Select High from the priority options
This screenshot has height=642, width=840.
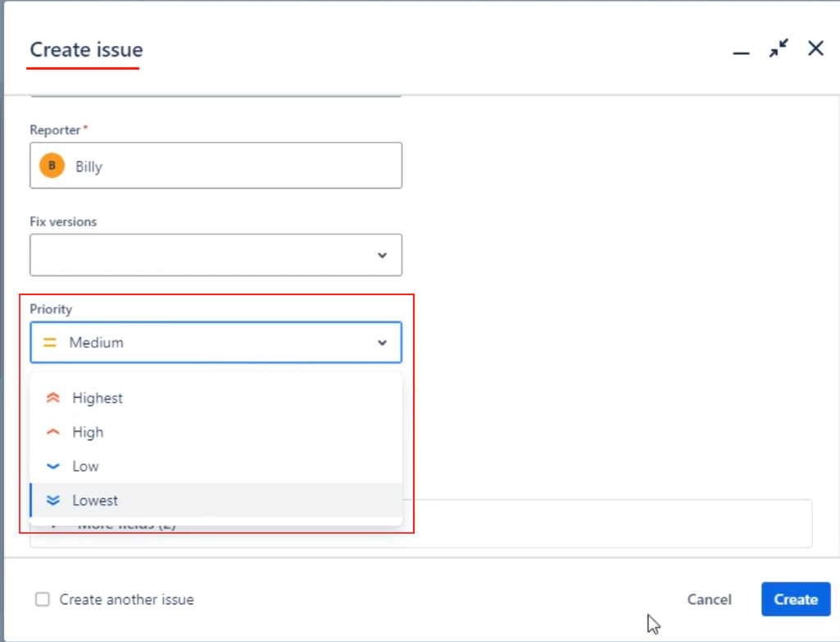point(87,432)
